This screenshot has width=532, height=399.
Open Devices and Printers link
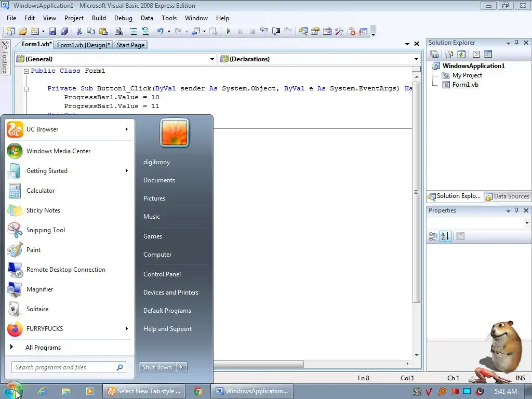point(170,292)
